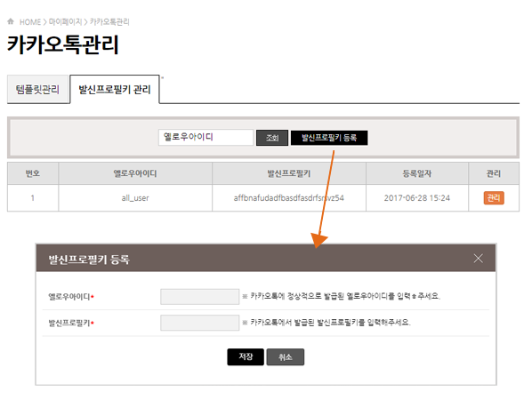Click the 취소 cancel button
The width and height of the screenshot is (532, 400).
pyautogui.click(x=286, y=357)
